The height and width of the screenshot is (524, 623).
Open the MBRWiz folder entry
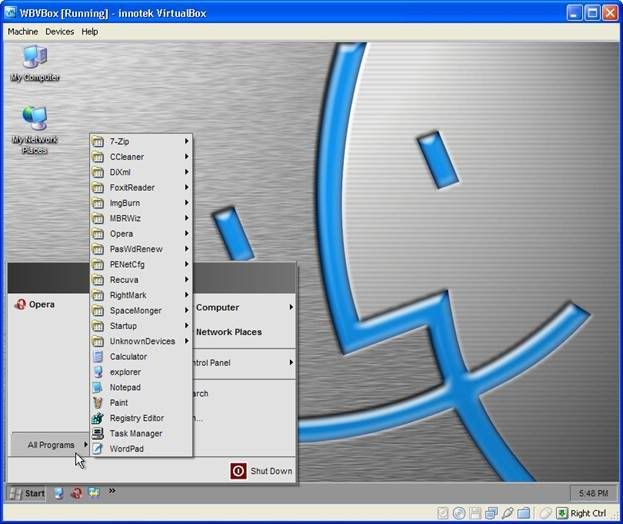coord(141,218)
